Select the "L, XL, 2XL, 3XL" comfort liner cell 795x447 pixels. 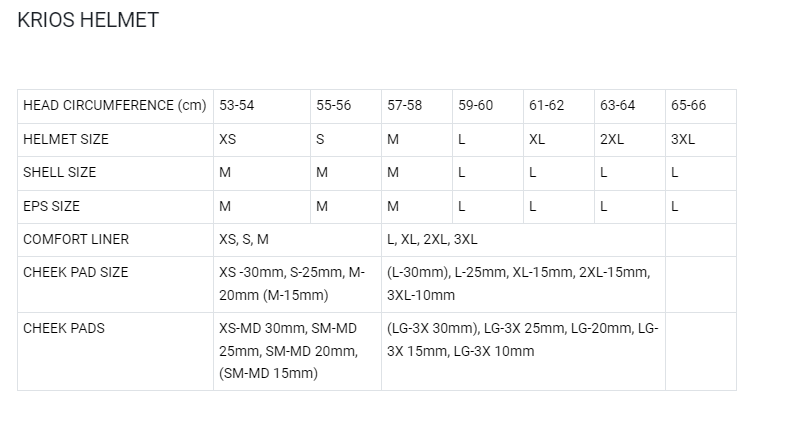coord(432,239)
